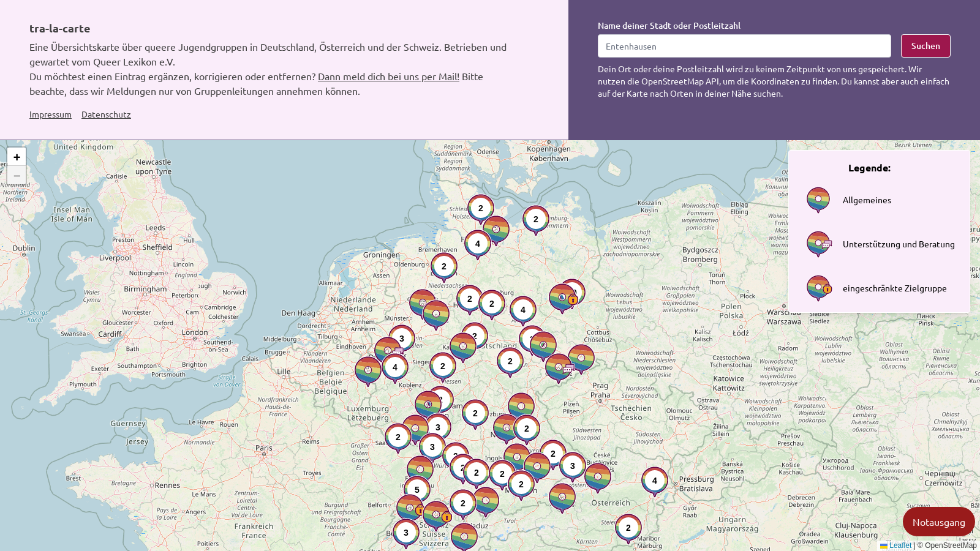Select the locked rainbow marker above Suisse label
The height and width of the screenshot is (551, 980).
point(437,516)
